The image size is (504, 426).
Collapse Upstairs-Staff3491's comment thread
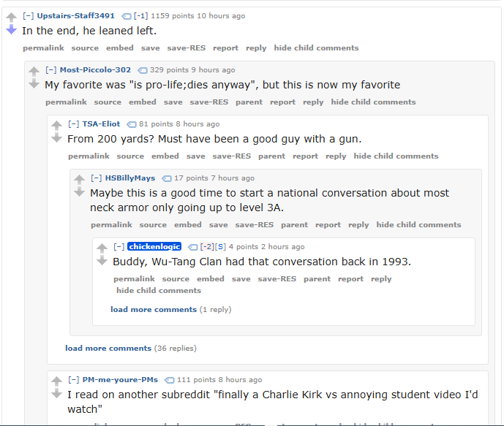(x=28, y=16)
